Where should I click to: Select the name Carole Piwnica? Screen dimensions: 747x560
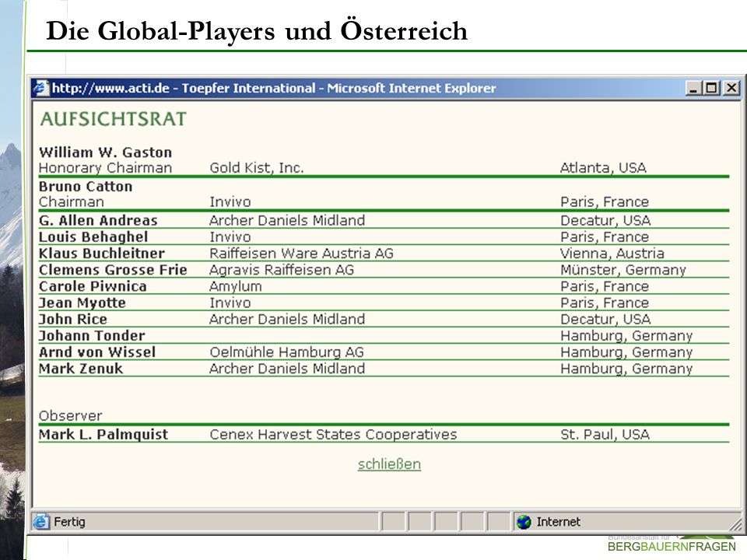(93, 286)
